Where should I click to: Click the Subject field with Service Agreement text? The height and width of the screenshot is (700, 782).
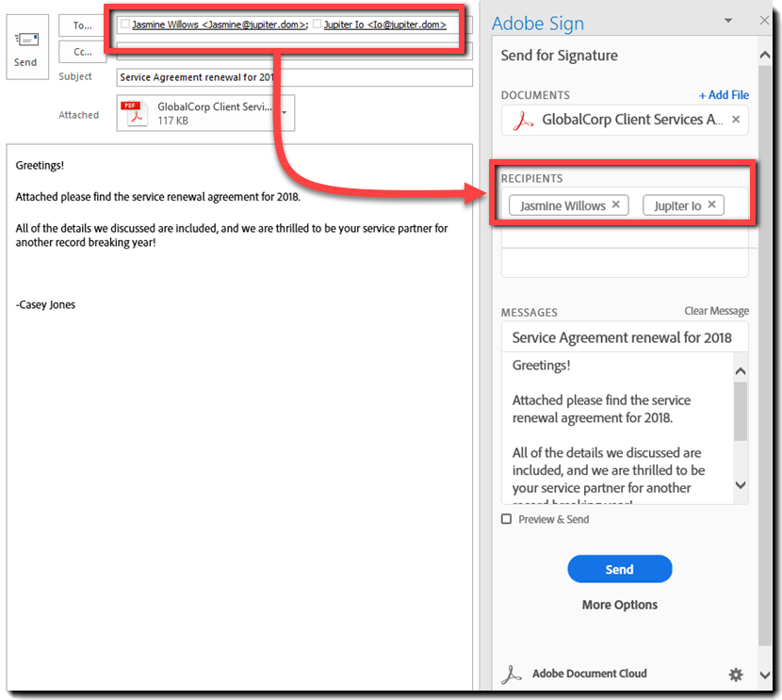coord(294,77)
